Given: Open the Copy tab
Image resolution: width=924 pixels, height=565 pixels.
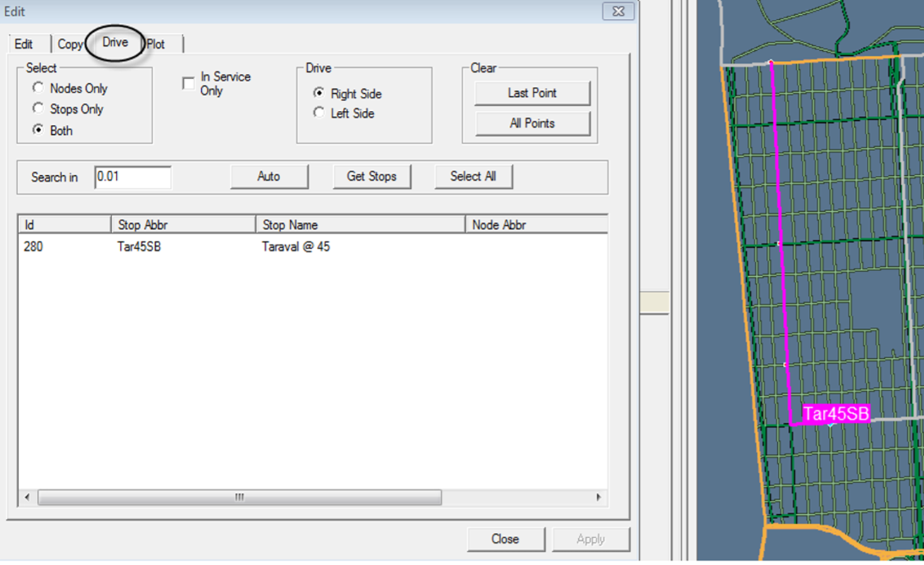Looking at the screenshot, I should [x=70, y=44].
